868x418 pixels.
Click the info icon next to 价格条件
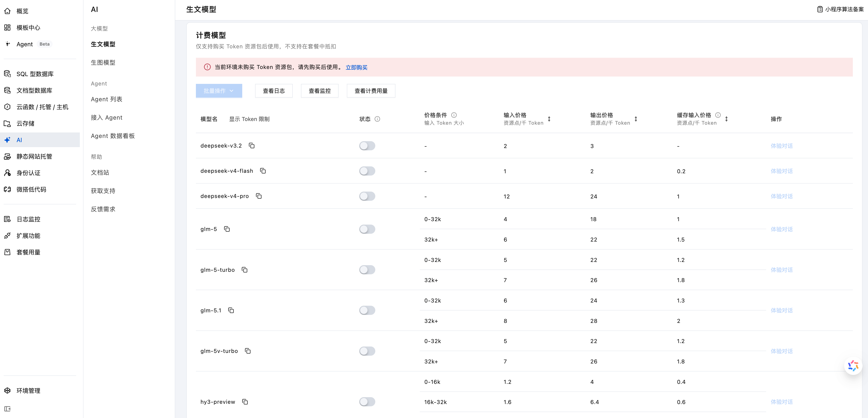[454, 115]
